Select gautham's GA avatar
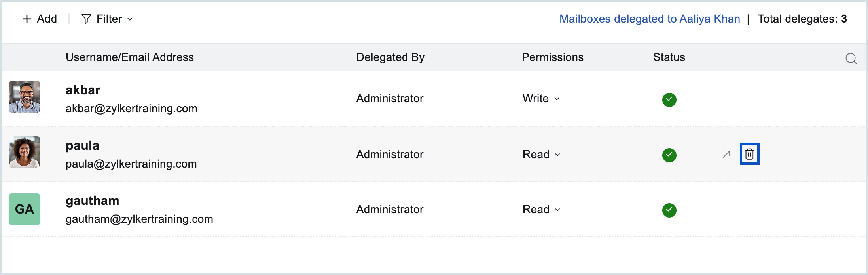868x275 pixels. (x=25, y=210)
